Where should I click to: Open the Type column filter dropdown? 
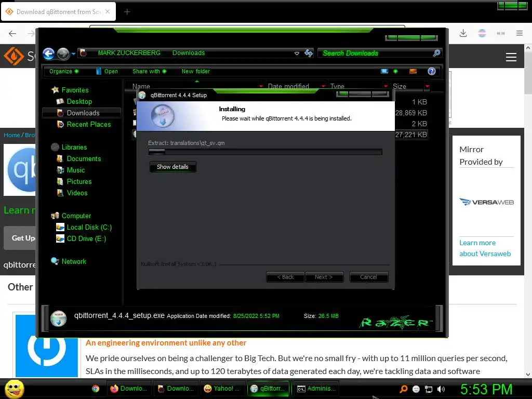click(x=385, y=86)
